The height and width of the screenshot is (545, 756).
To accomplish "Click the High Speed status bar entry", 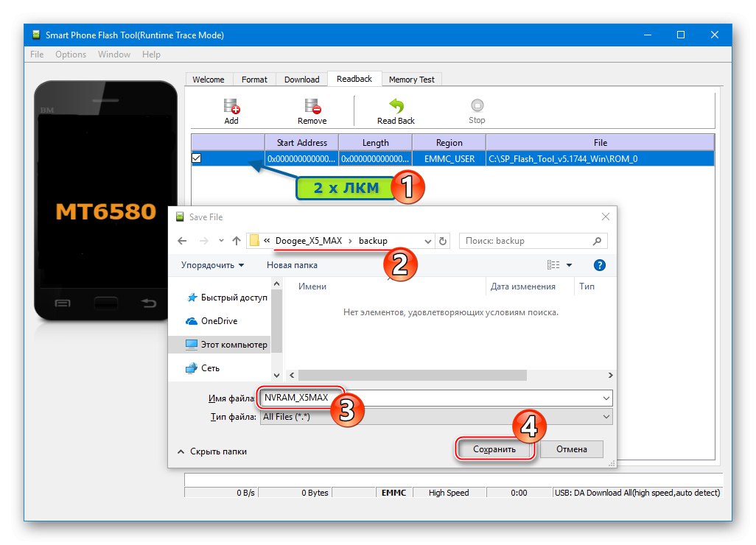I will (449, 493).
